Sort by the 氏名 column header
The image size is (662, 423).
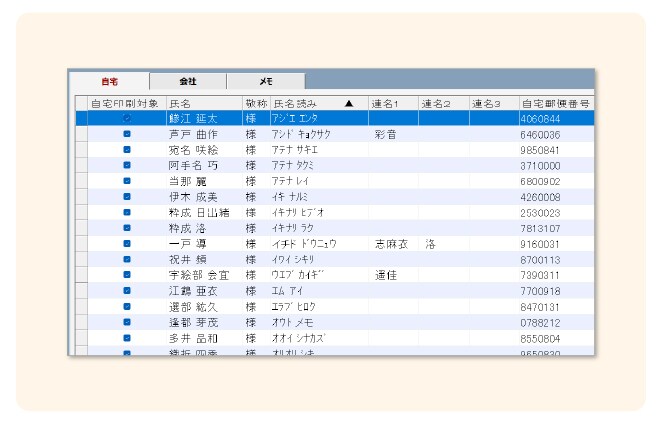[203, 103]
